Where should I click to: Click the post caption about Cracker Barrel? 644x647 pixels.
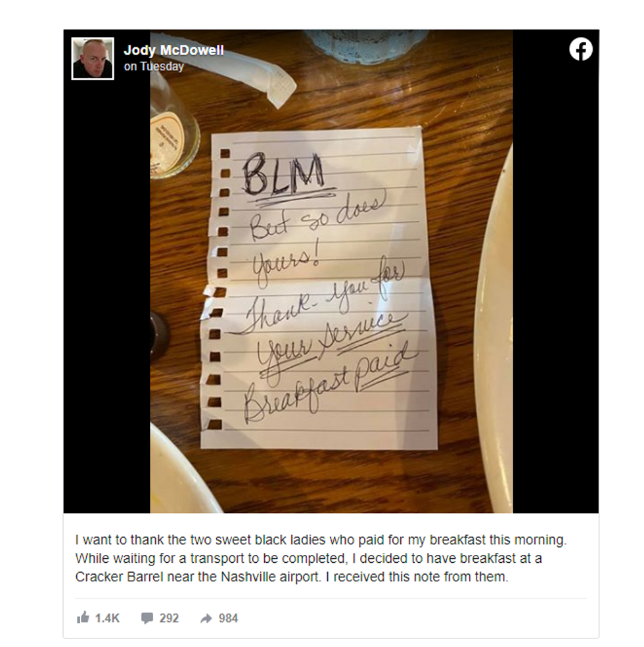[x=321, y=558]
